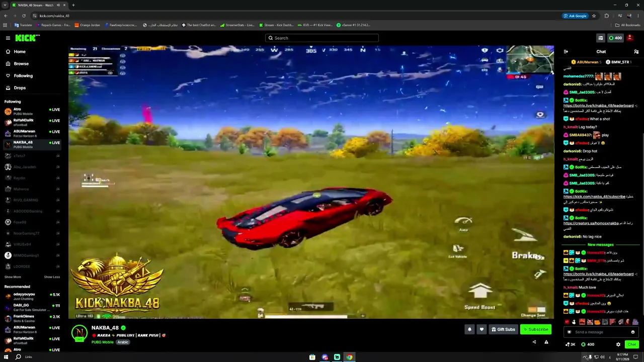Open the Windows notification center

635,357
